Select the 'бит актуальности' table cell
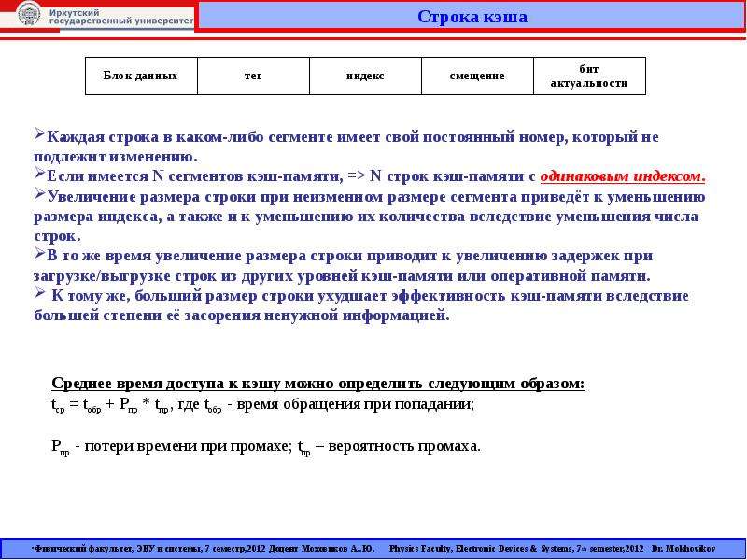The image size is (747, 560). [x=589, y=77]
